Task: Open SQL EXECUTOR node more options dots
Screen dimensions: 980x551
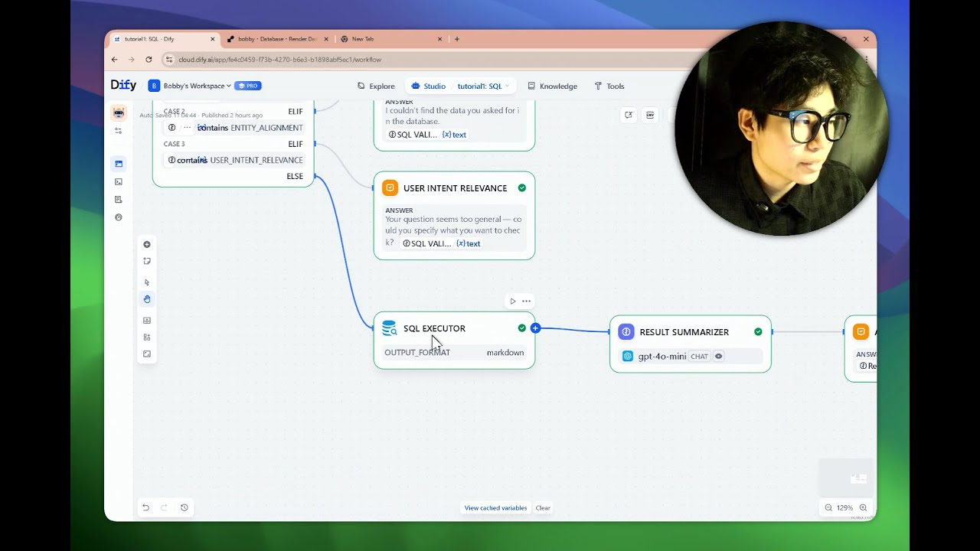Action: pyautogui.click(x=526, y=301)
